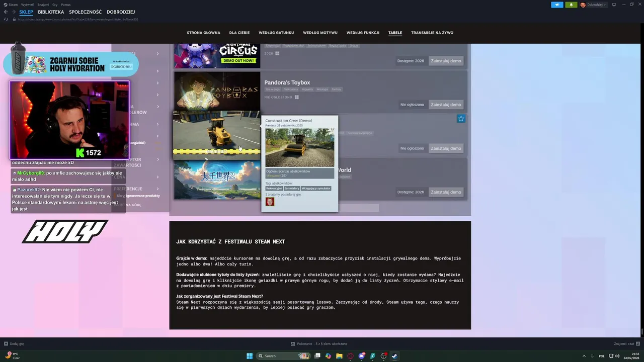Open Construction Crew road roller thumbnail
This screenshot has height=362, width=644.
pyautogui.click(x=217, y=135)
